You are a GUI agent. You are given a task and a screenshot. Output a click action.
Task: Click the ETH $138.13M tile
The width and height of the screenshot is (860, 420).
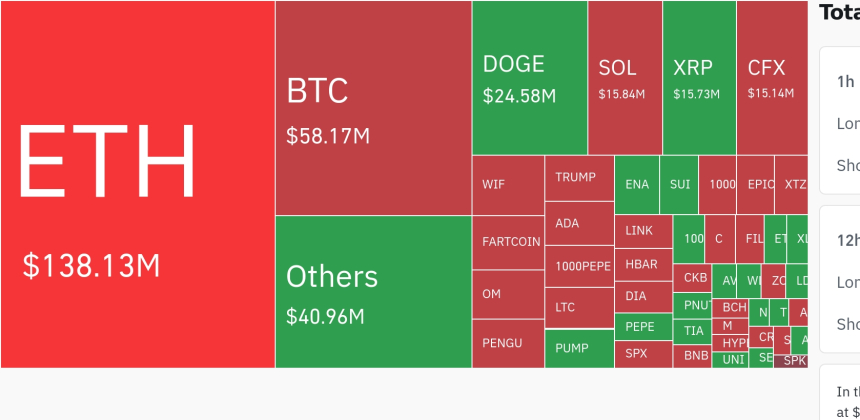138,184
